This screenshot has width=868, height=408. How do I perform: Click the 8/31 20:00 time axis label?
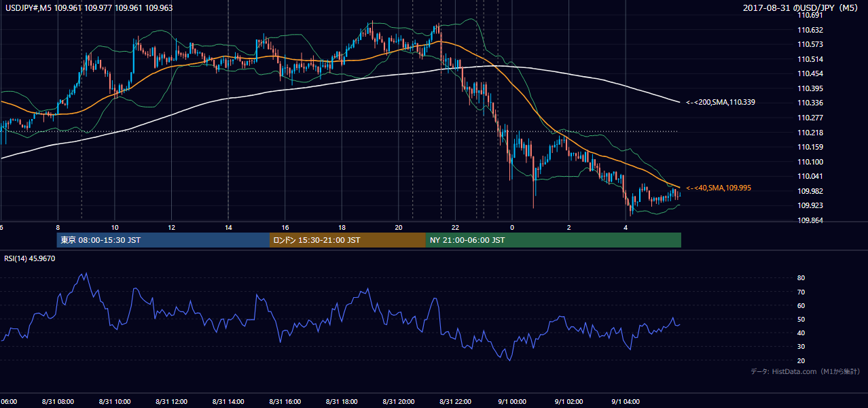coord(399,402)
